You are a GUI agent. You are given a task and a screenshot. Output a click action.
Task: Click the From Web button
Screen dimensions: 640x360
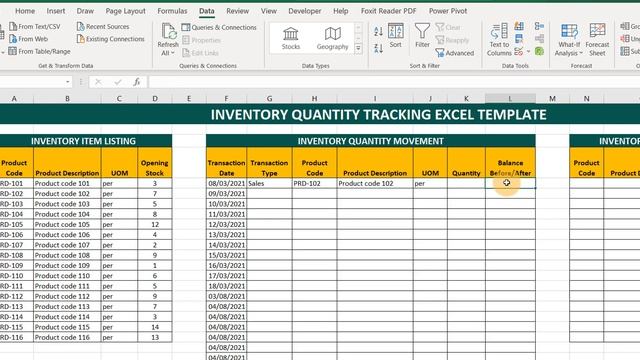tap(28, 39)
